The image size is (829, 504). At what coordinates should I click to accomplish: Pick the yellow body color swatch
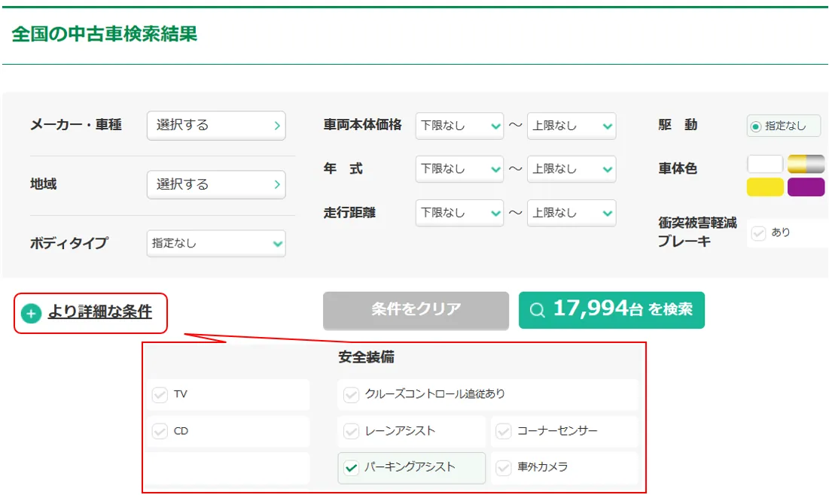click(765, 187)
